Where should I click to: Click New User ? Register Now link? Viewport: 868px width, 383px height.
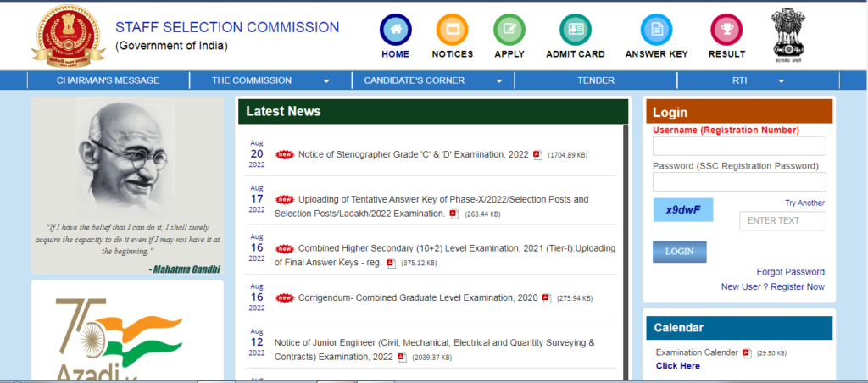[773, 286]
